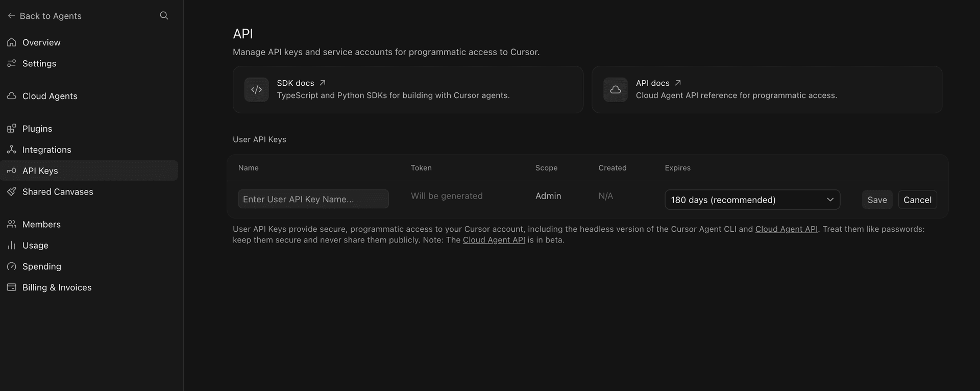Click the API page title
The image size is (980, 391).
click(x=243, y=34)
